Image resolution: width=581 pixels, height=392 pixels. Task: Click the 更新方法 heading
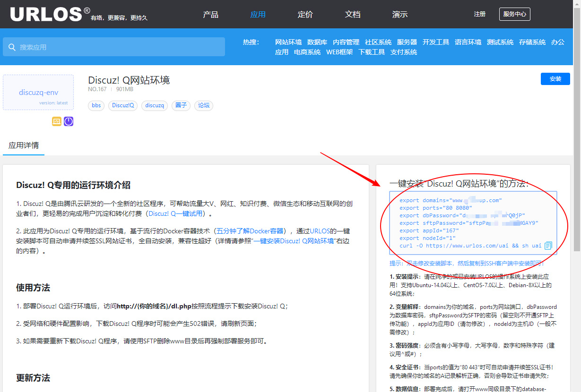33,378
